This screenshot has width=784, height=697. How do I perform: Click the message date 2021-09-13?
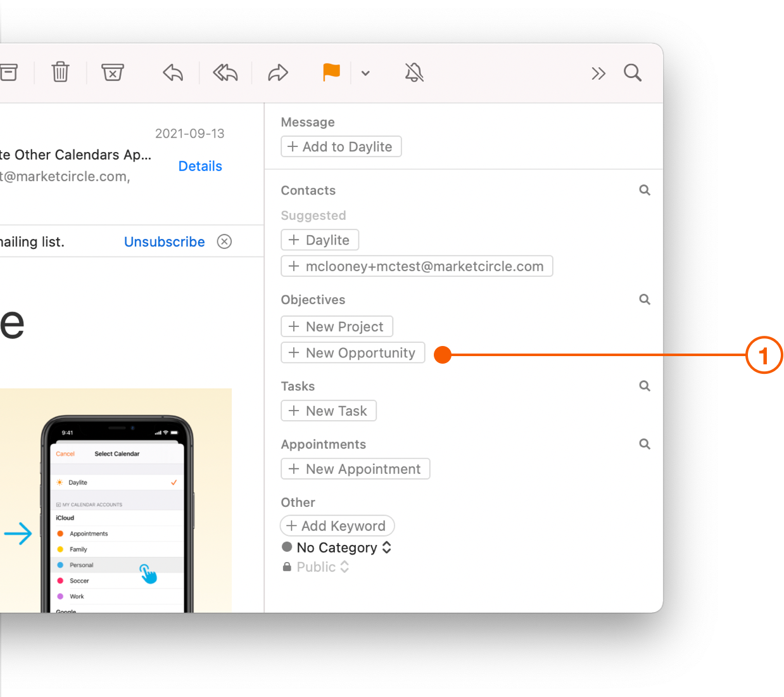[x=190, y=134]
